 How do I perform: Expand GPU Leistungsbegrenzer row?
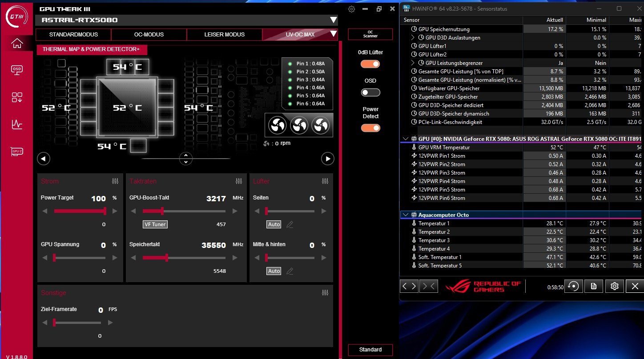(x=413, y=63)
